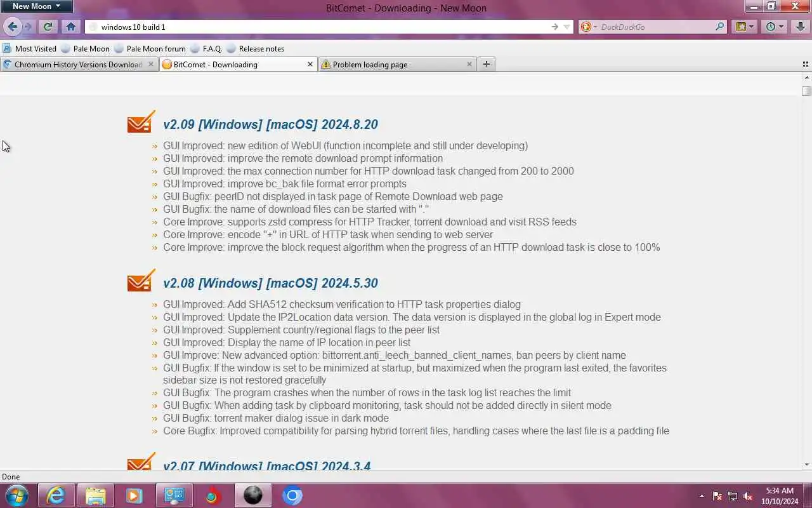Open the network tray icon
This screenshot has height=508, width=812.
pyautogui.click(x=733, y=496)
